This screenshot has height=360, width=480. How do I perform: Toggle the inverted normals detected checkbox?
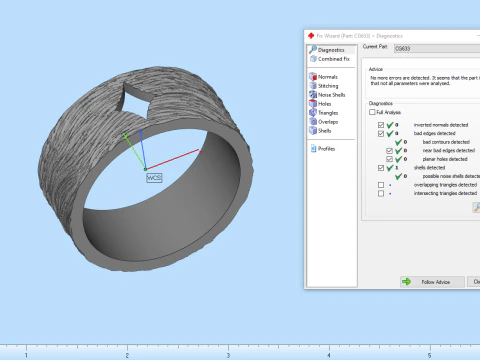click(x=381, y=125)
